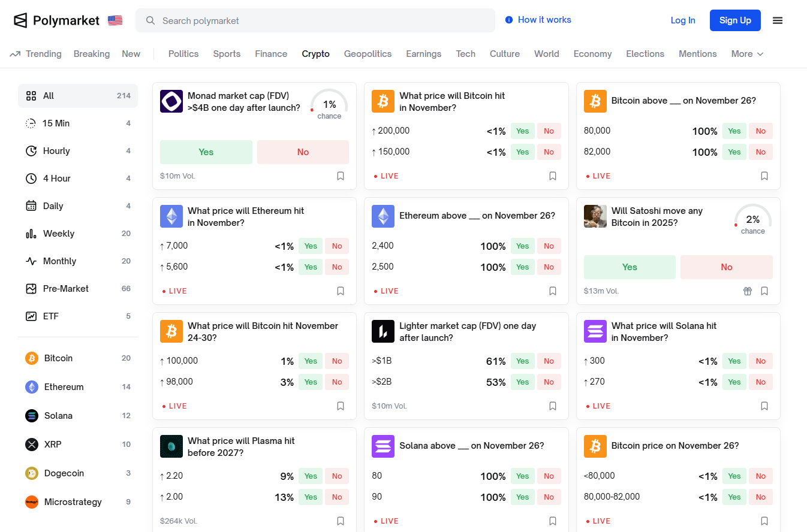807x532 pixels.
Task: Bookmark the Monad market cap market
Action: (x=341, y=176)
